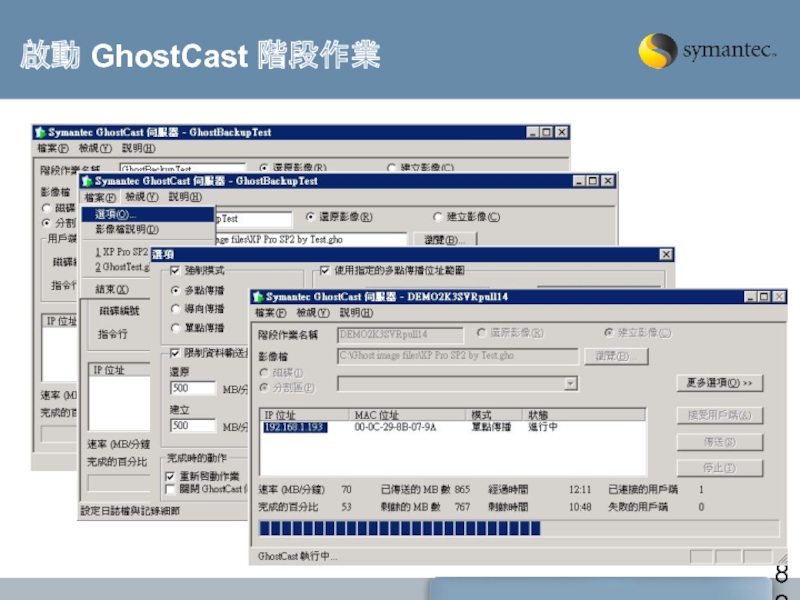The height and width of the screenshot is (600, 800).
Task: Open recent file 1 XP Pro SP2
Action: pyautogui.click(x=121, y=252)
